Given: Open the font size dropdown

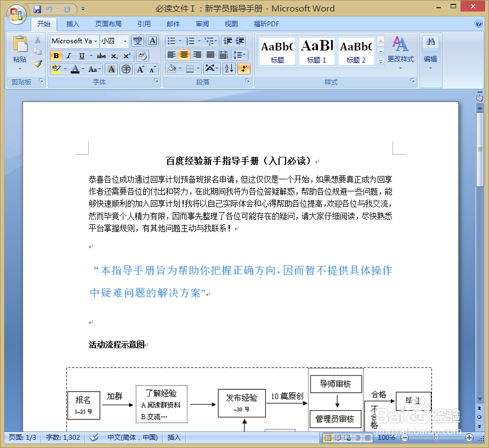Looking at the screenshot, I should 125,41.
